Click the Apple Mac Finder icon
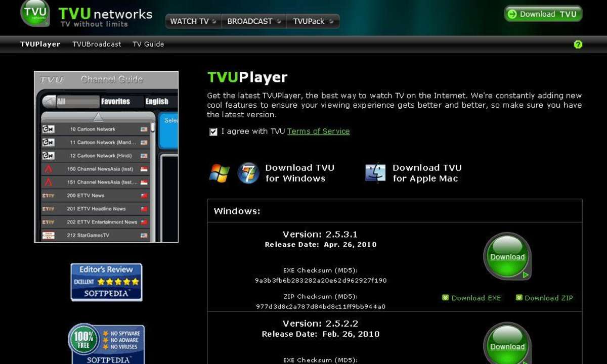 [375, 173]
